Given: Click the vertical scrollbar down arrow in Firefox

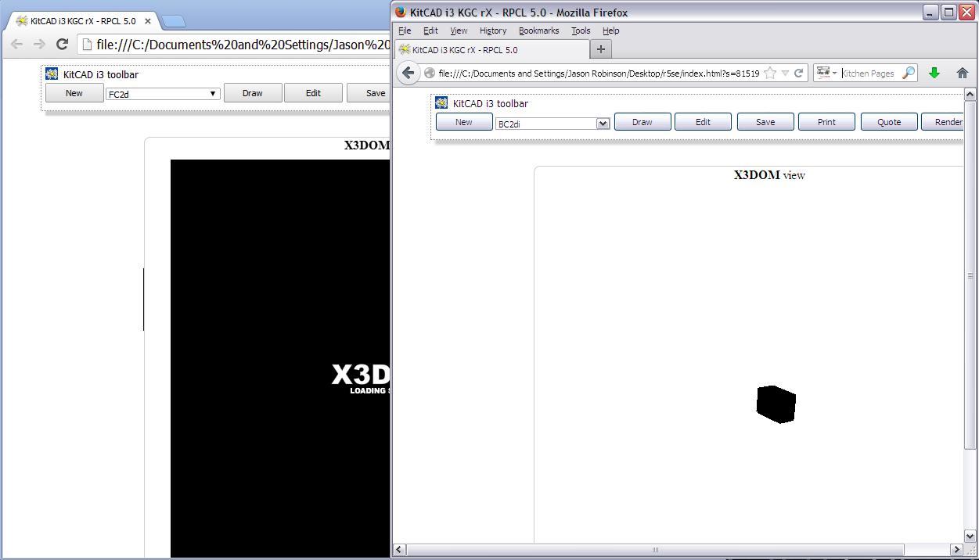Looking at the screenshot, I should coord(970,537).
